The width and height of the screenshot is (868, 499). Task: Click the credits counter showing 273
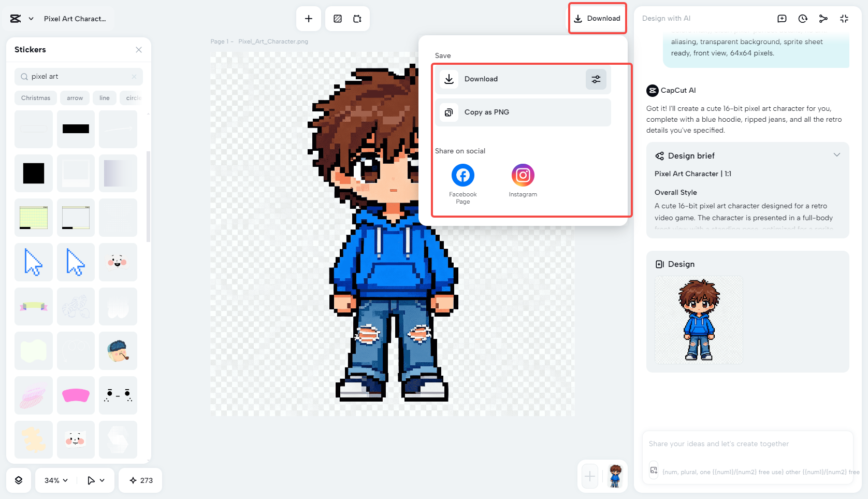(140, 480)
